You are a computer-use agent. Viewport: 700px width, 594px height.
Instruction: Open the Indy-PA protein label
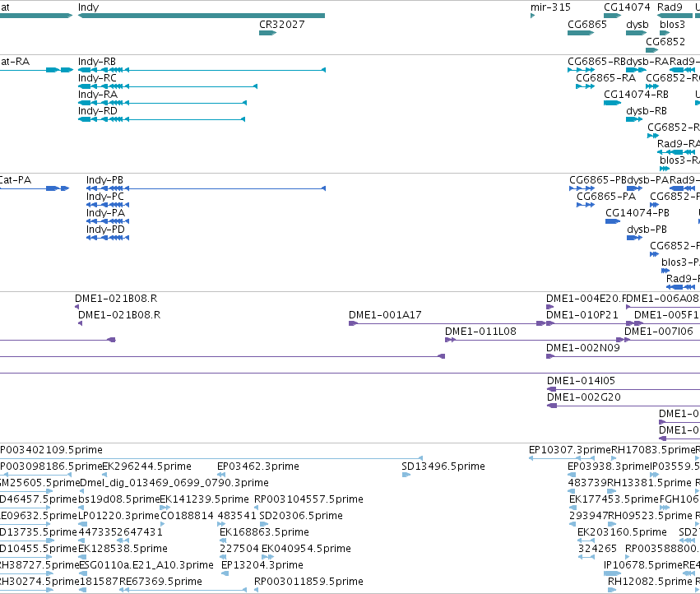click(x=105, y=213)
